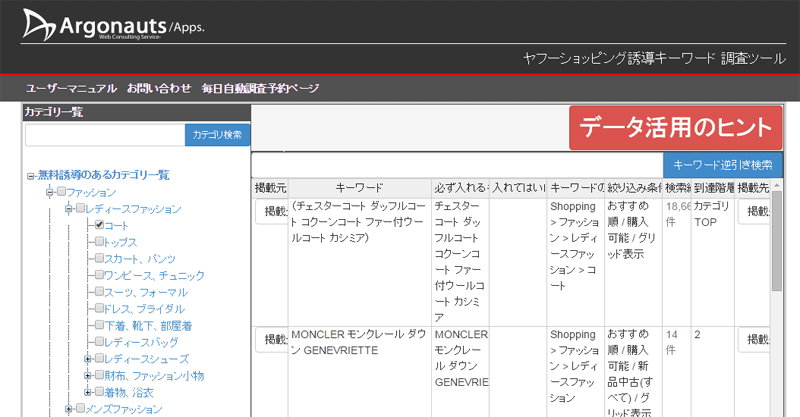The height and width of the screenshot is (417, 800).
Task: Open the 下着、靴下、部屋着 category link
Action: click(x=148, y=326)
